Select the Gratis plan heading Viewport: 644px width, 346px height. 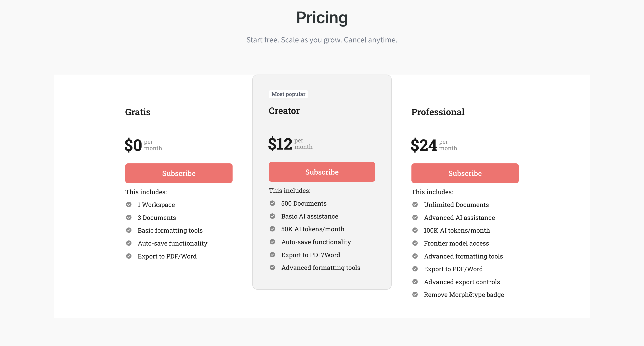(138, 112)
